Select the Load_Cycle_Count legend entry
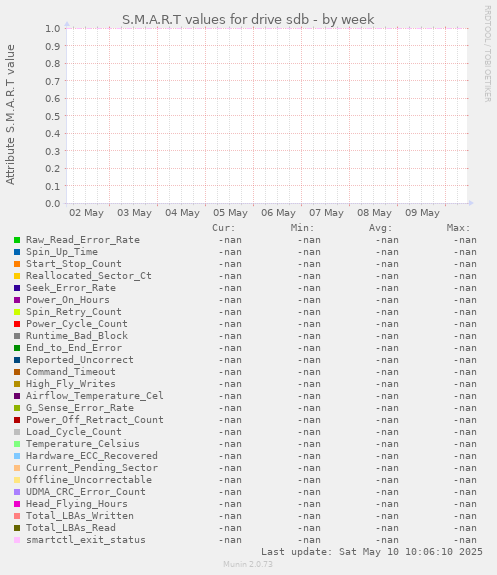Image resolution: width=497 pixels, height=575 pixels. [74, 432]
